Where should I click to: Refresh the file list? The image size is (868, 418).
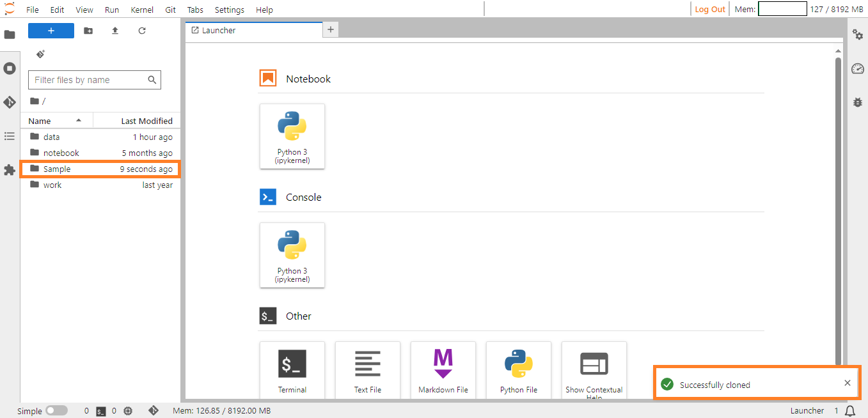tap(142, 31)
